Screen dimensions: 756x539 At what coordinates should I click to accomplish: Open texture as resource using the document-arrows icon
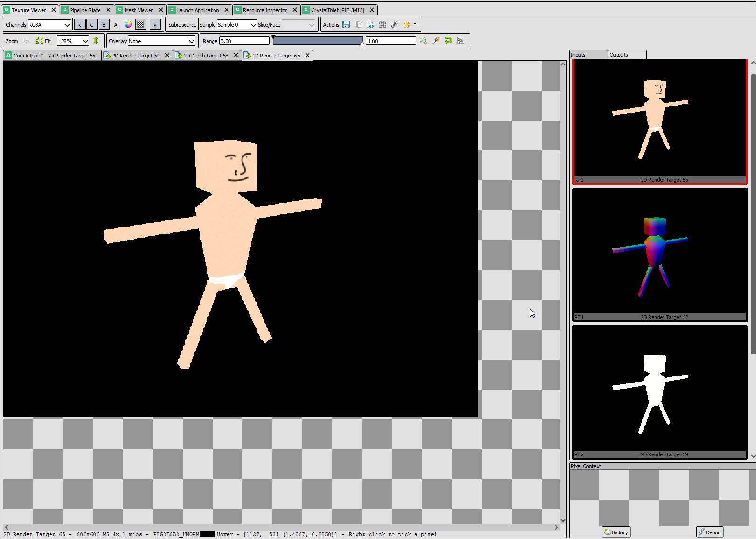(371, 24)
